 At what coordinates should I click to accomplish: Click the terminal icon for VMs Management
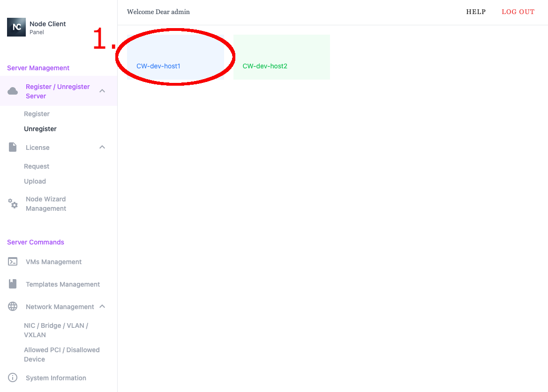13,262
